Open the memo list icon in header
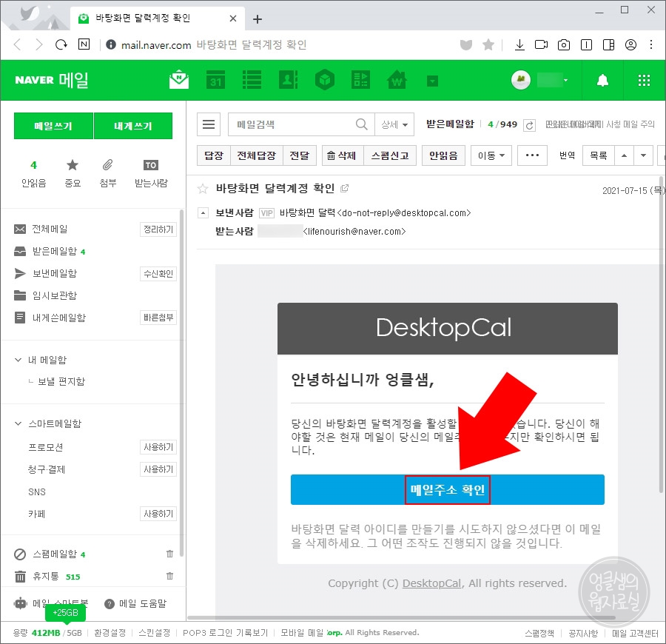 pyautogui.click(x=252, y=79)
